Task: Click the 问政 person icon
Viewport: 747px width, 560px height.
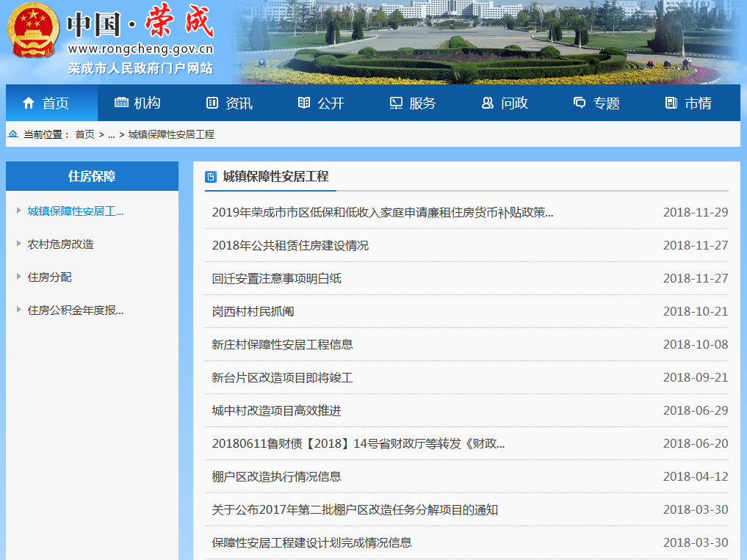Action: click(x=488, y=103)
